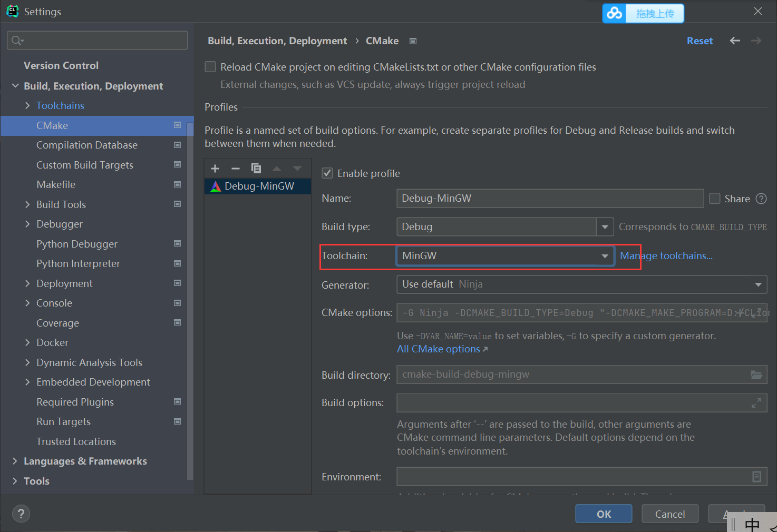Viewport: 777px width, 532px height.
Task: Click the CLion app icon in title bar
Action: click(12, 11)
